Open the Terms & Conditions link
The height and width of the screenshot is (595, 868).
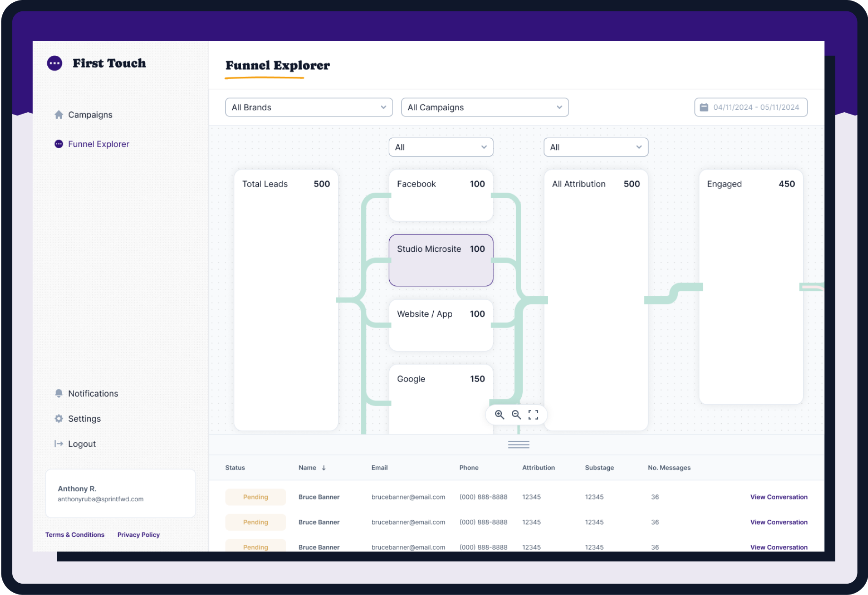(75, 534)
